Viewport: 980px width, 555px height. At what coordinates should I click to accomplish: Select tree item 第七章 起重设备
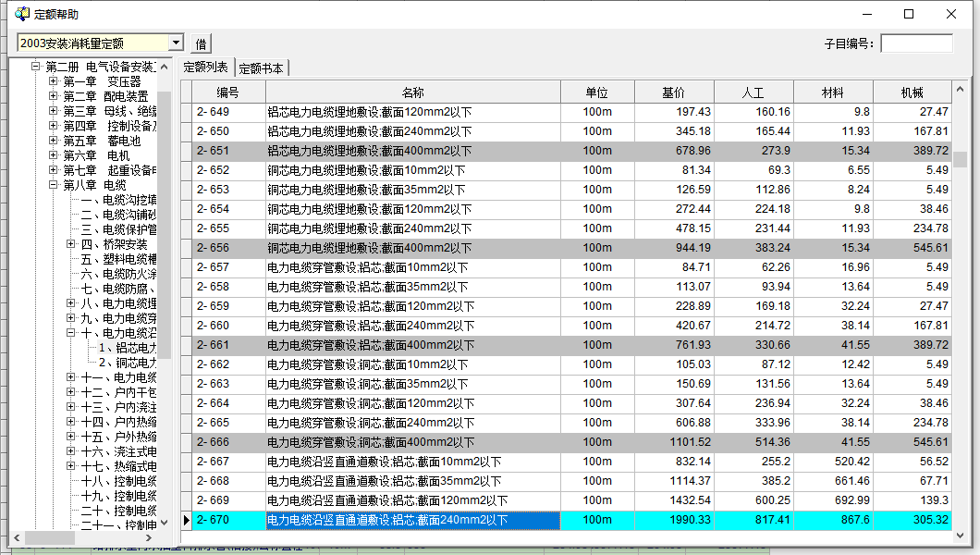coord(110,170)
